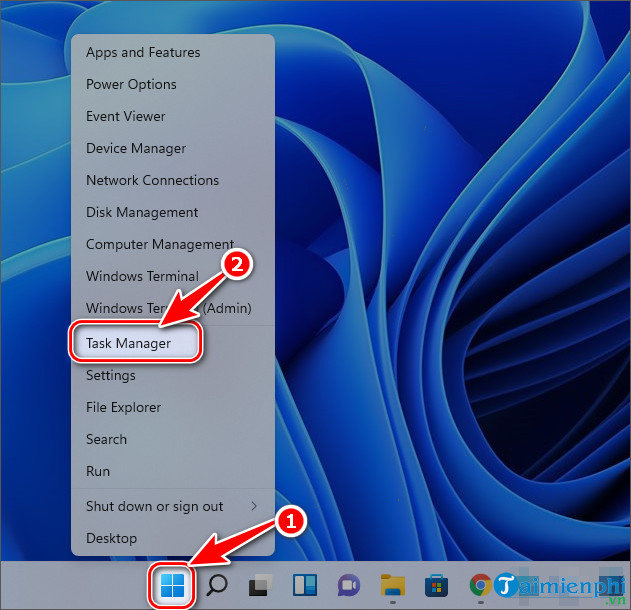Expand Shut down or sign out submenu
Screen dimensions: 631x610
[173, 506]
